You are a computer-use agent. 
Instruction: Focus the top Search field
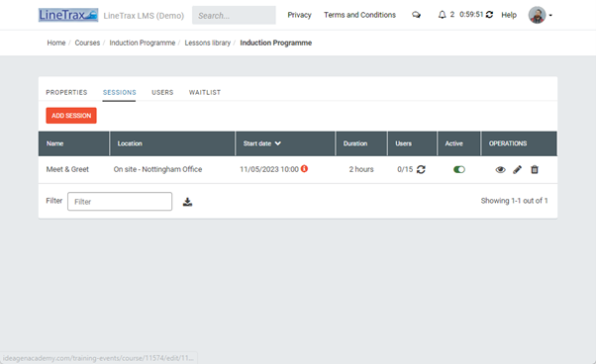click(x=234, y=15)
